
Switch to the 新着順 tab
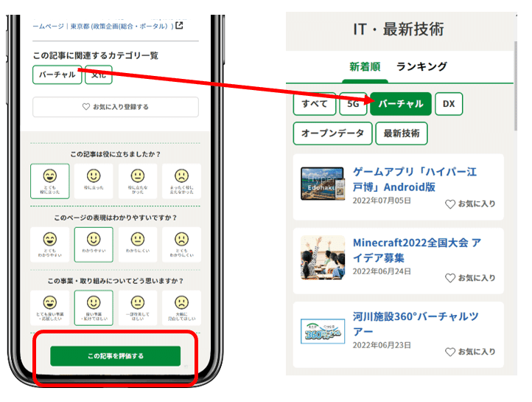point(365,66)
